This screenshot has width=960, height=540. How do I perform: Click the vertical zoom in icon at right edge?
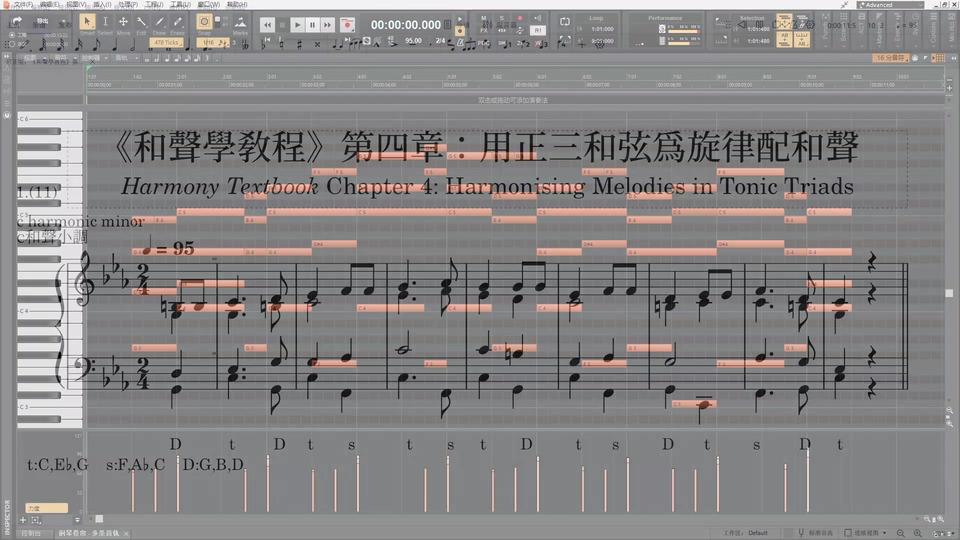[x=949, y=423]
